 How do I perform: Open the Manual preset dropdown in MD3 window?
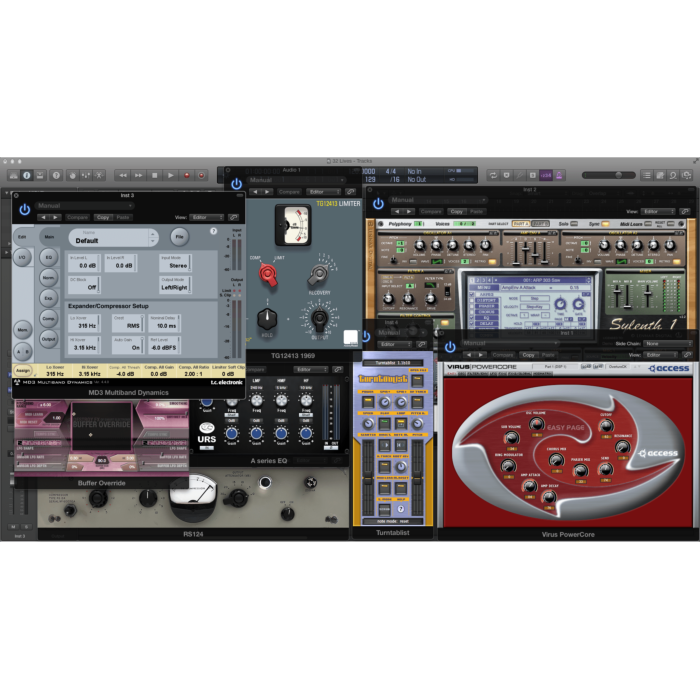point(84,206)
